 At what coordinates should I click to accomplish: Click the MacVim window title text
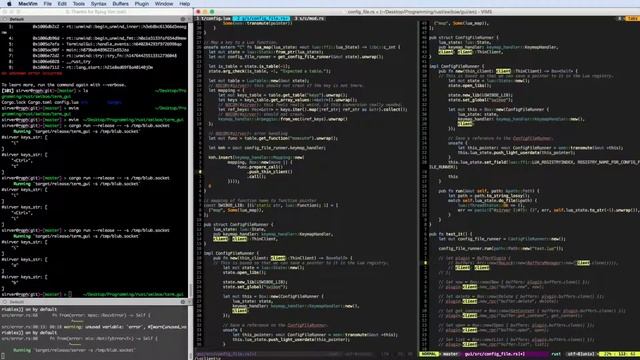pyautogui.click(x=419, y=12)
